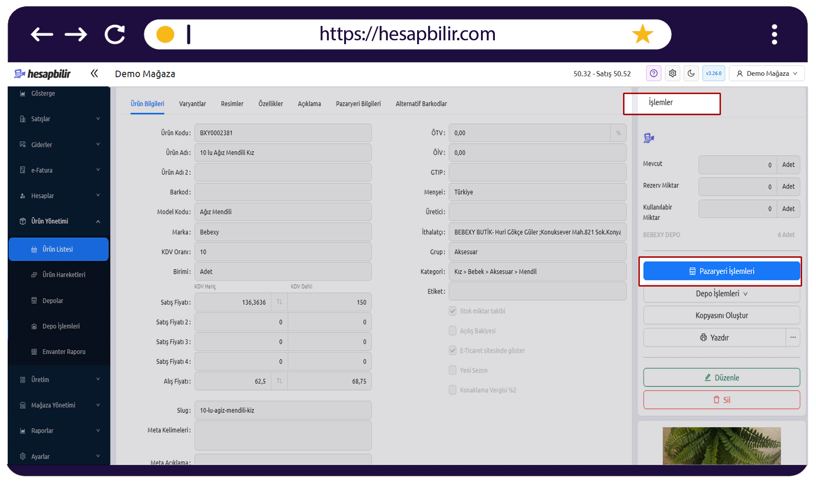This screenshot has width=816, height=504.
Task: Open the Depo İşlemleri dropdown button
Action: 721,294
